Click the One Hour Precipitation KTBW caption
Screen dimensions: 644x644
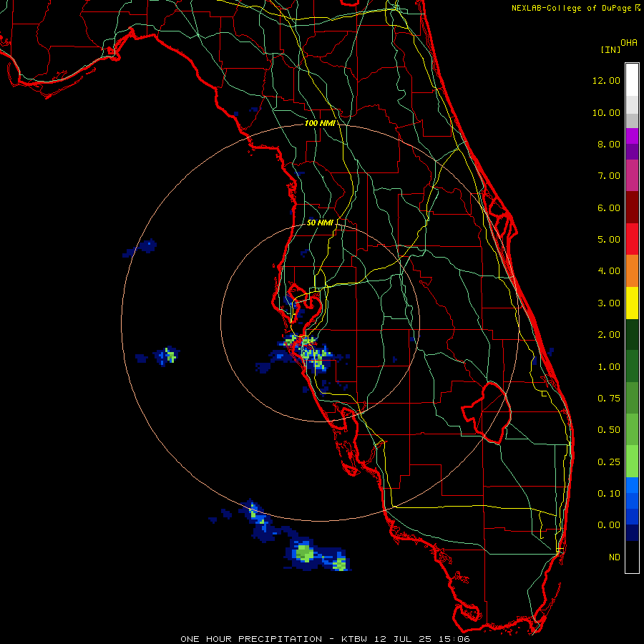tap(325, 639)
